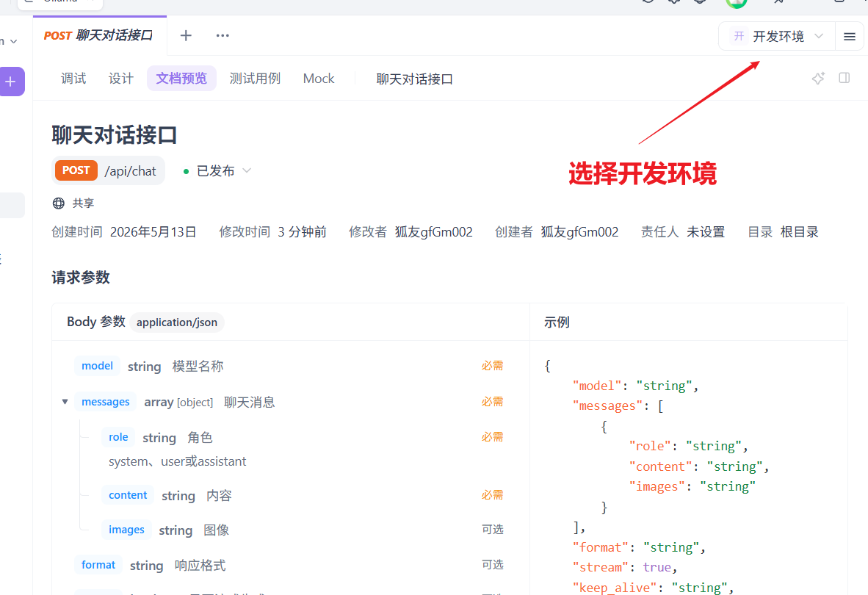
Task: Click the 共享 share link
Action: (83, 203)
